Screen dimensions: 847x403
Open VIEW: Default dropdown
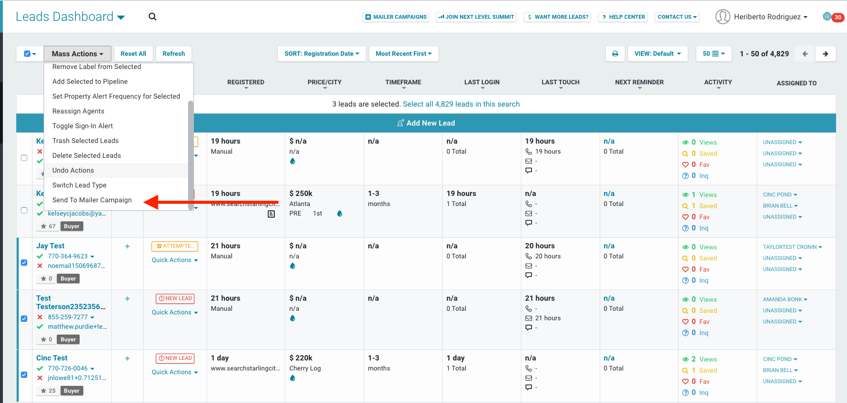pyautogui.click(x=657, y=54)
